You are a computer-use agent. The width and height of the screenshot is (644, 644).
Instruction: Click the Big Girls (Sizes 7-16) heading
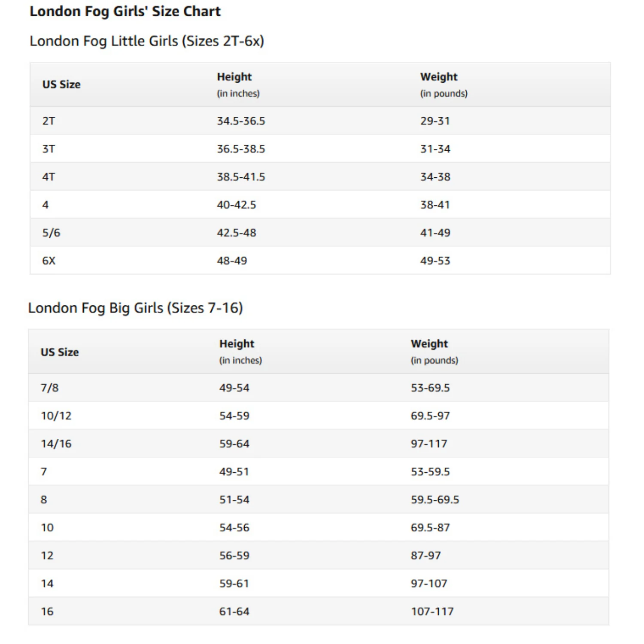(136, 308)
